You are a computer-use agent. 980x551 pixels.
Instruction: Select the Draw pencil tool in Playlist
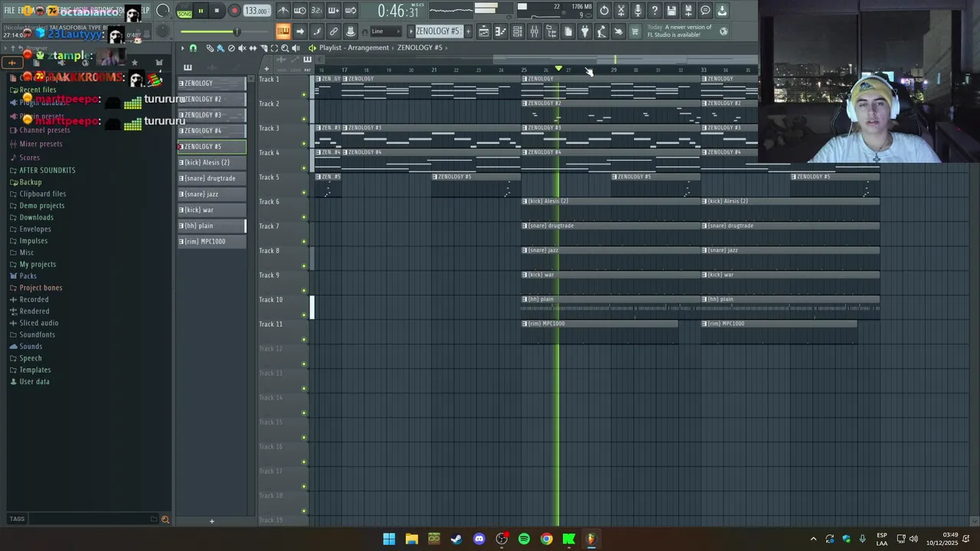210,48
